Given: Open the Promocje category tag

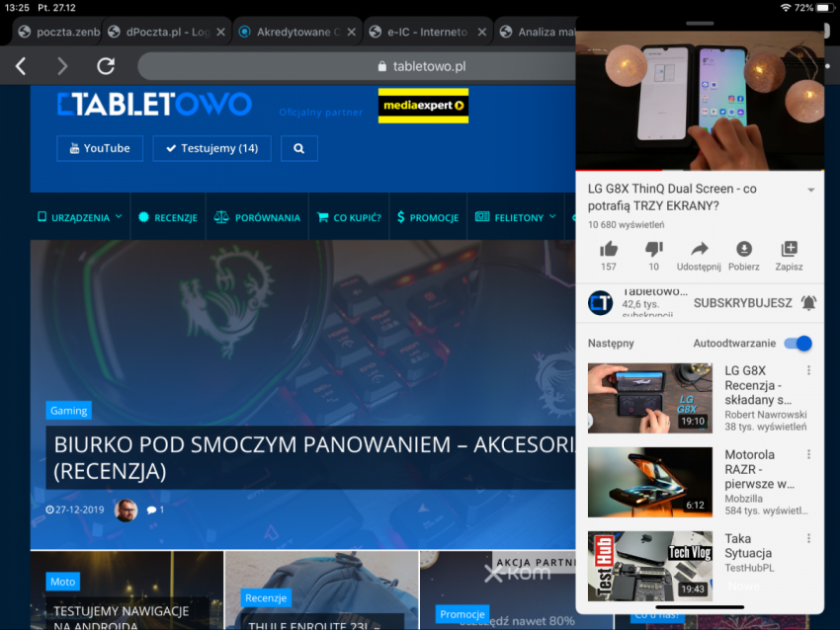Looking at the screenshot, I should 462,614.
